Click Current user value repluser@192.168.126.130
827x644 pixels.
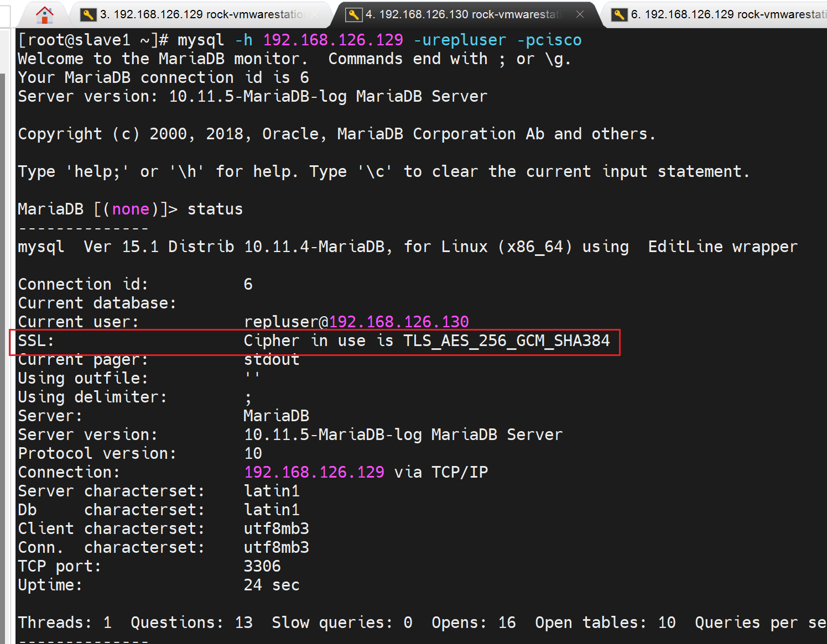(356, 322)
